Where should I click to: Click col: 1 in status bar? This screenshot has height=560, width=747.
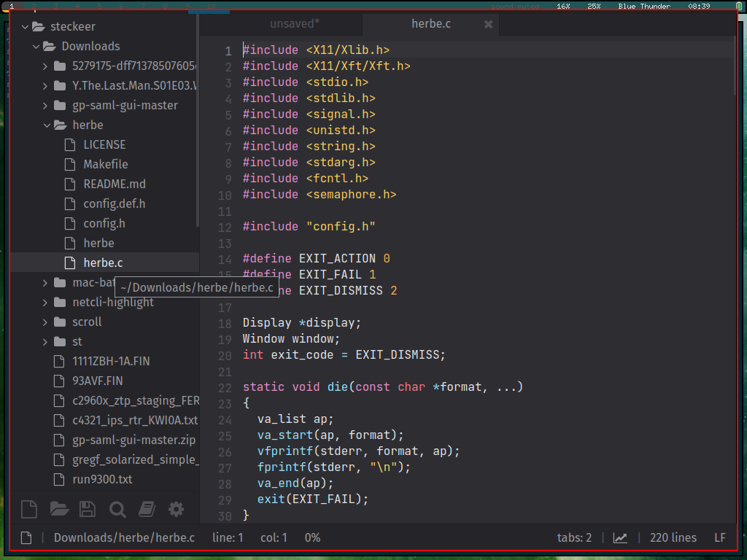pyautogui.click(x=274, y=538)
